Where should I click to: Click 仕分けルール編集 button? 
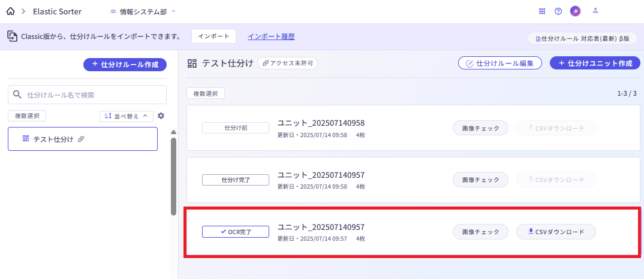[500, 63]
